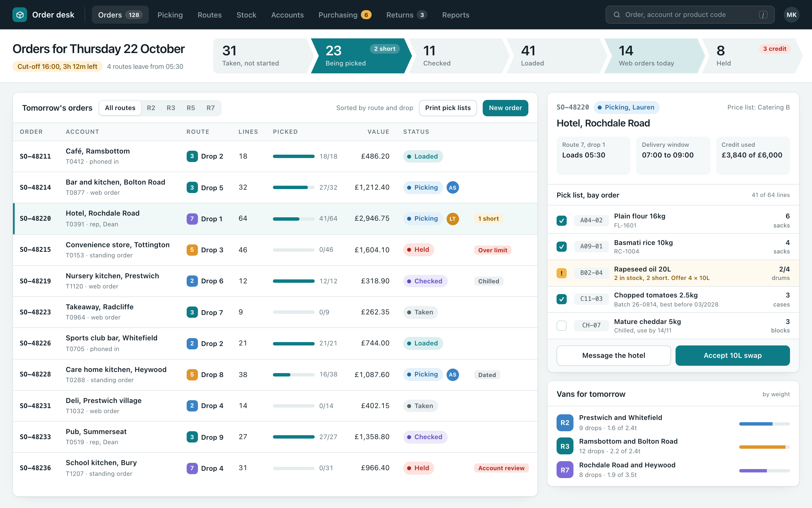Click the slash shortcut key hint in search
Screen dimensions: 812x508
point(763,15)
